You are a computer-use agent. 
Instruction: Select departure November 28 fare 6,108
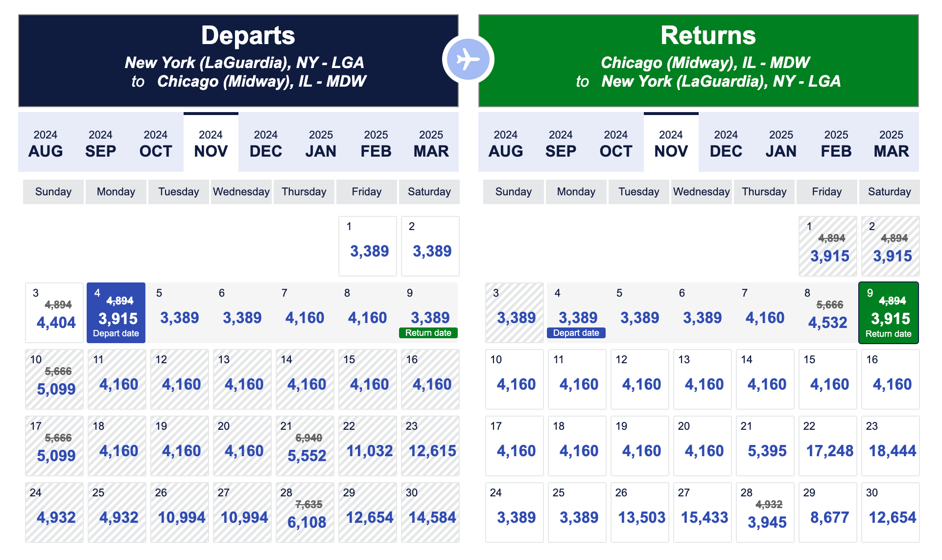click(x=304, y=512)
